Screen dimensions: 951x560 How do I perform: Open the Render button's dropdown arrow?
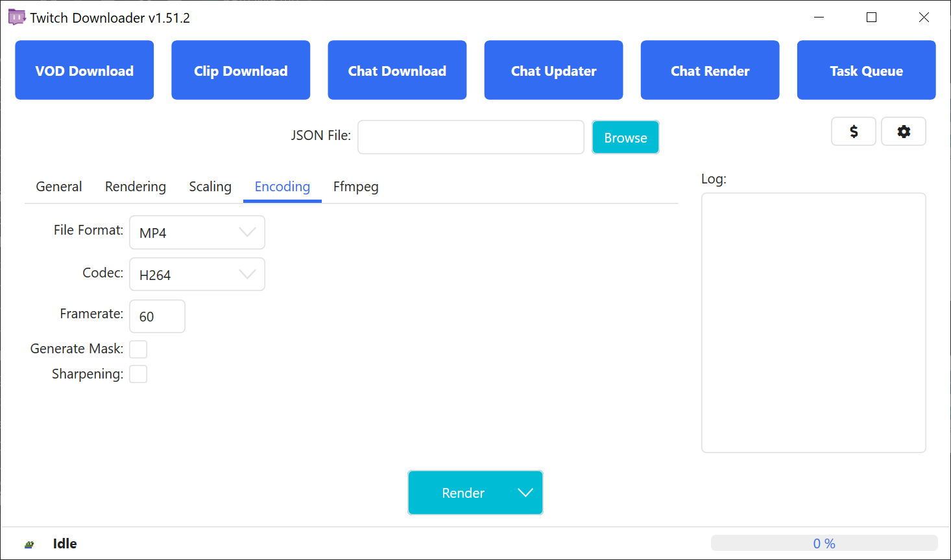point(525,493)
